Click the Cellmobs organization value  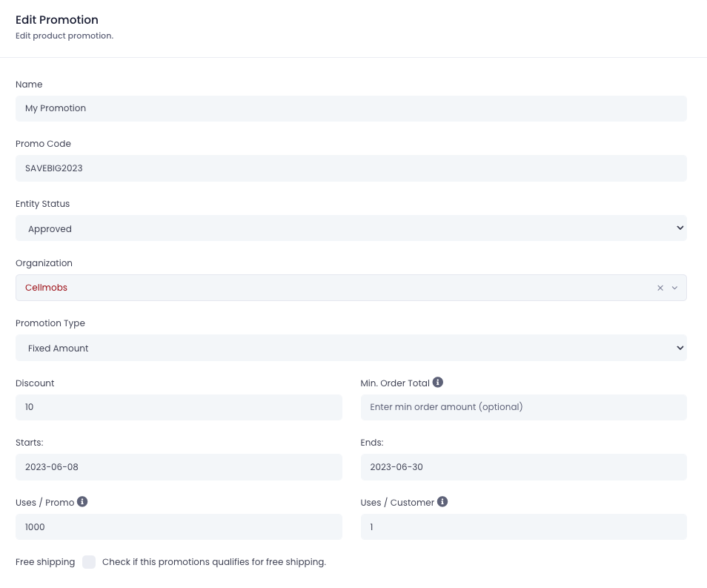click(x=46, y=288)
